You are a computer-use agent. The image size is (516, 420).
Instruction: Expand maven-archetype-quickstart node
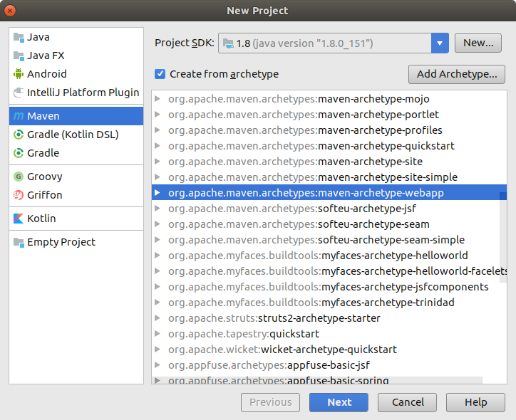(158, 146)
